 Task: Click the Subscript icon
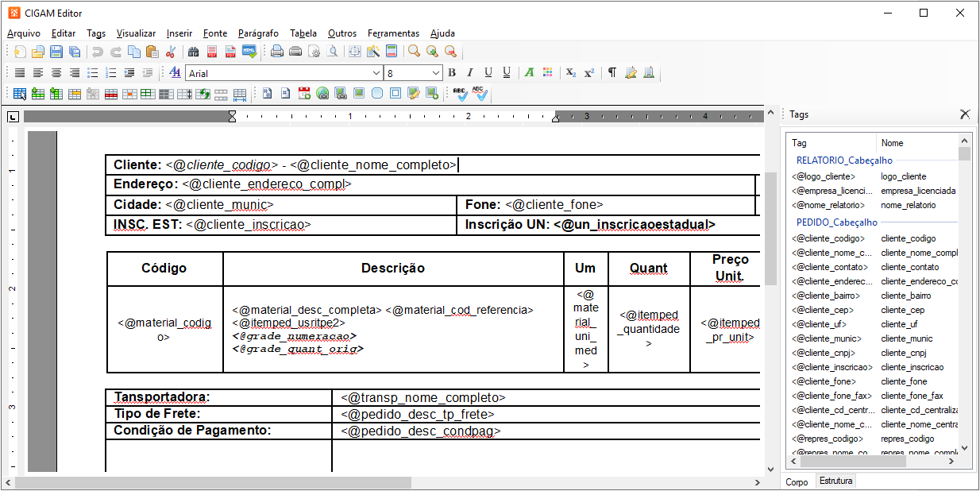click(x=570, y=73)
